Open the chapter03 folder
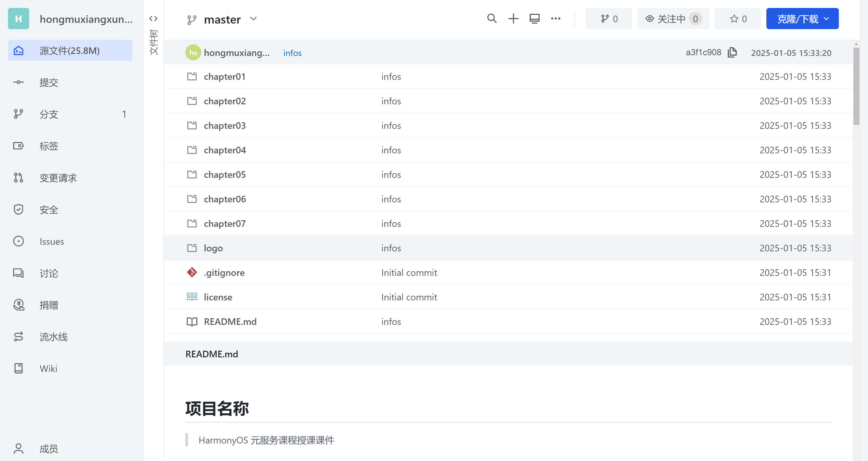The height and width of the screenshot is (461, 868). tap(224, 126)
